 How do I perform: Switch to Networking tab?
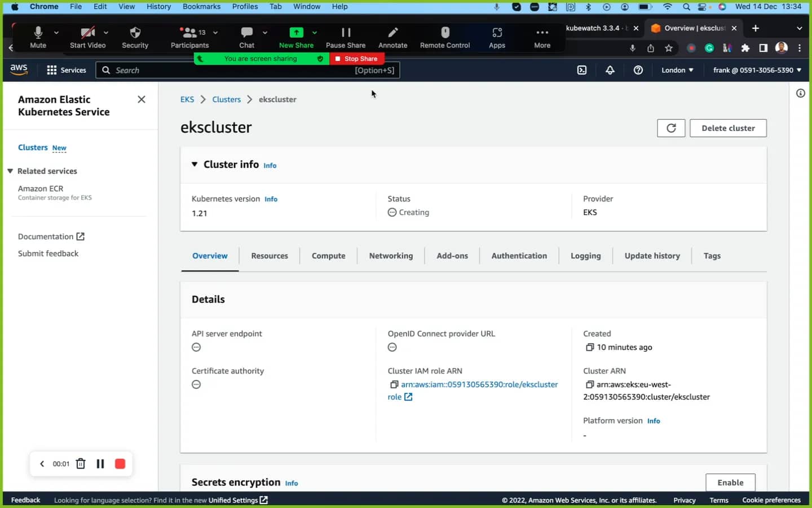[391, 256]
